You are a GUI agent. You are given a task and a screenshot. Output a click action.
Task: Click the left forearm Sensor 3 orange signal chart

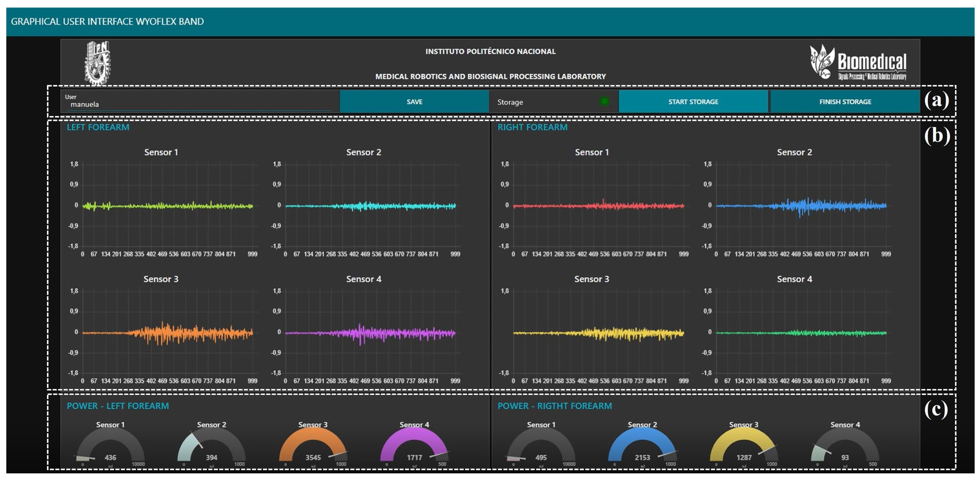[x=168, y=332]
